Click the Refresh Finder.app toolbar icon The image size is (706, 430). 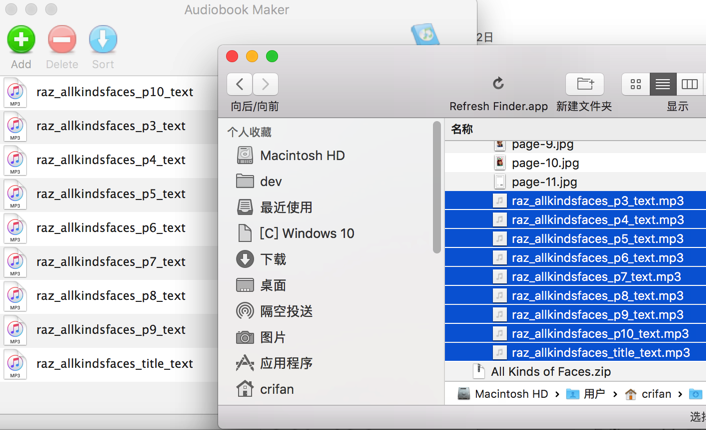(498, 83)
